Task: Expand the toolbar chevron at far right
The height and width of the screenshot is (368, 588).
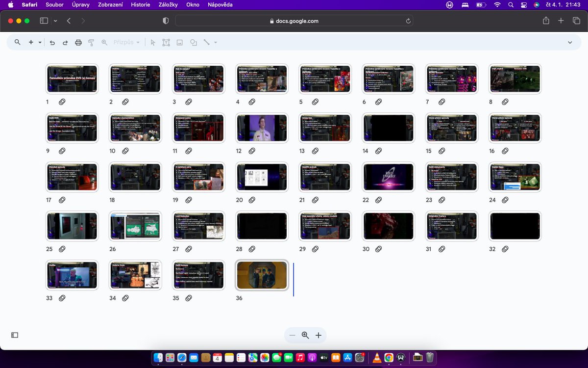Action: pyautogui.click(x=570, y=43)
